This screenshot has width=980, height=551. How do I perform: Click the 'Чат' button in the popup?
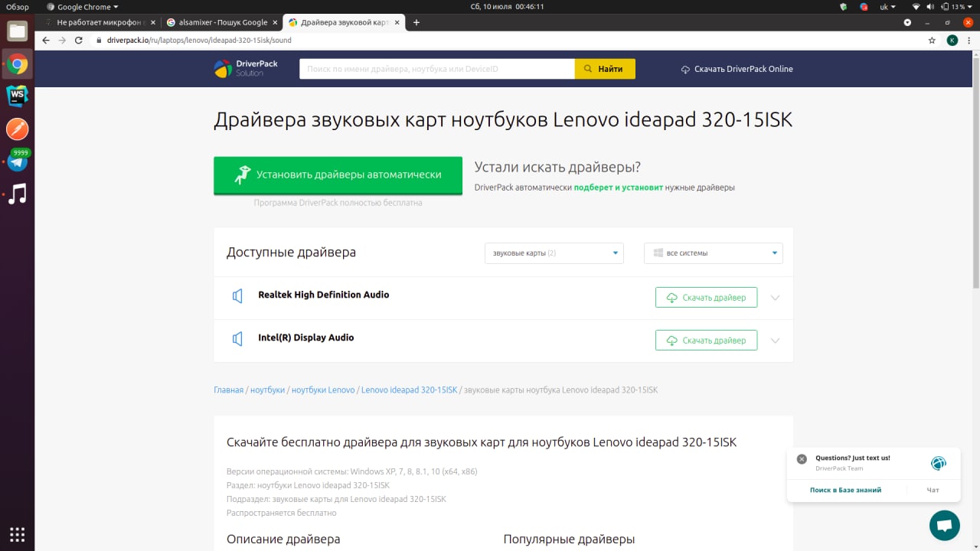[933, 490]
